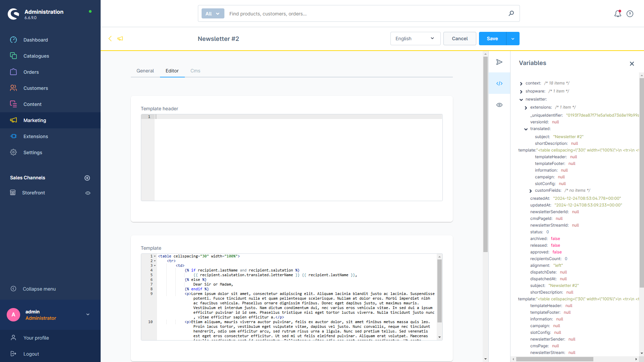Screen dimensions: 644x362
Task: Open the Settings gear icon
Action: click(13, 153)
